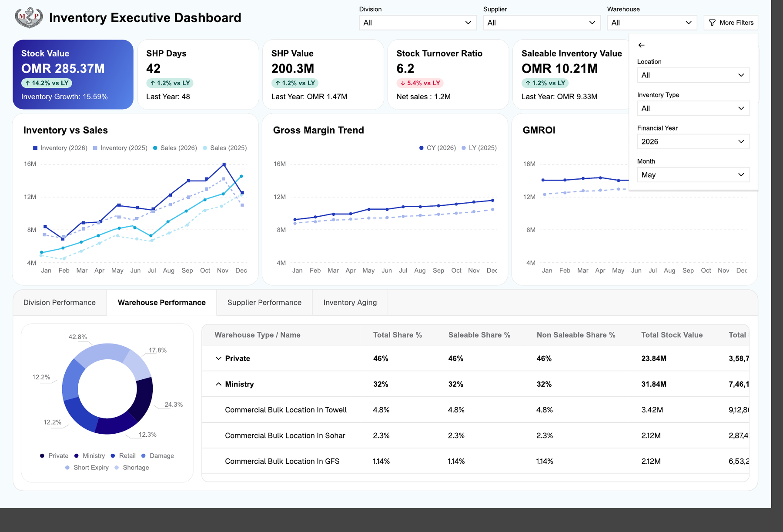Click the red 5.4% vs LY badge
Screen dimensions: 783x532
tap(420, 83)
